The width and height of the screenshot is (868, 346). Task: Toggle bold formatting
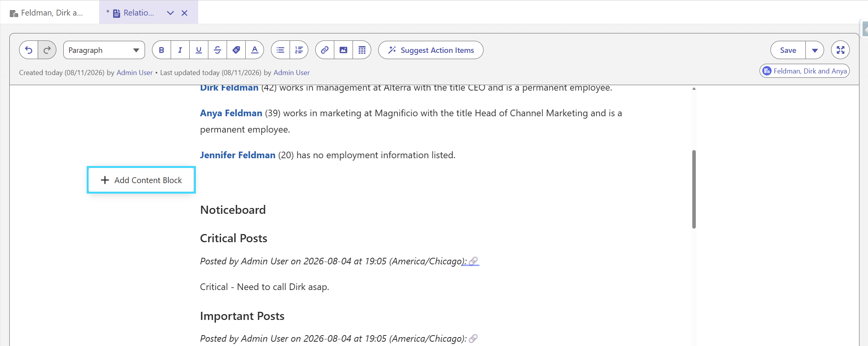[x=162, y=50]
